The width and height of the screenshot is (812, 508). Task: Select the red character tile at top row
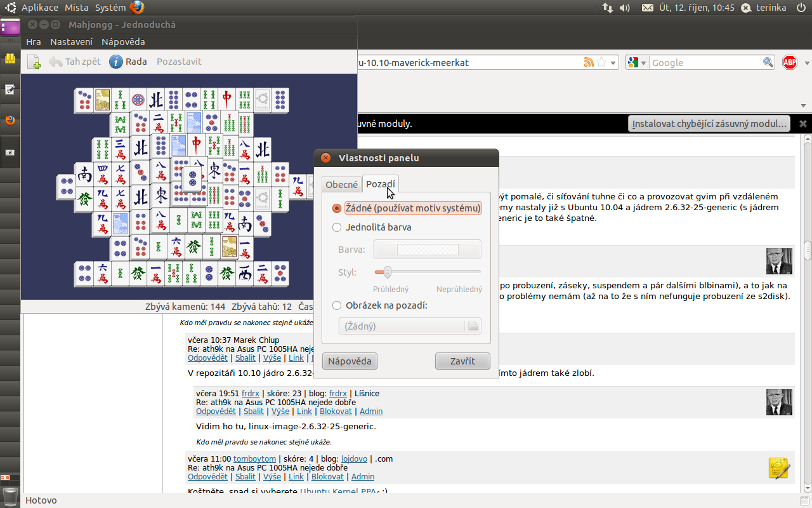227,100
